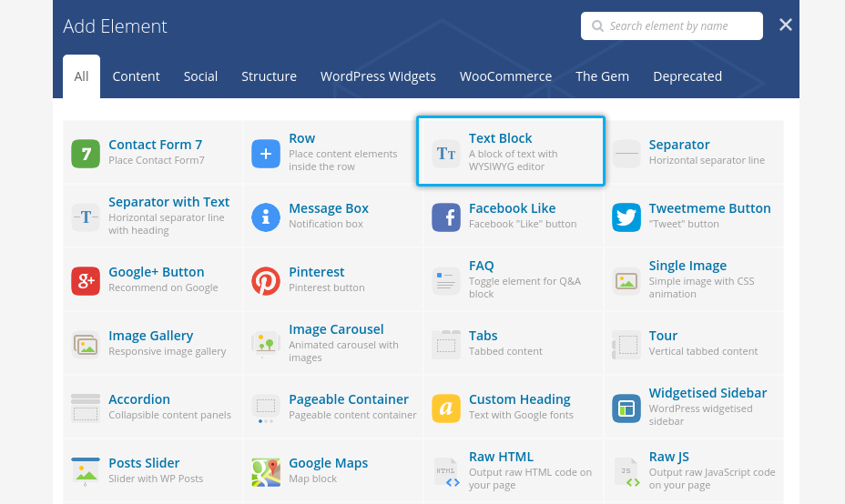Click the Facebook Like icon
Viewport: 845px width, 504px height.
coord(446,217)
